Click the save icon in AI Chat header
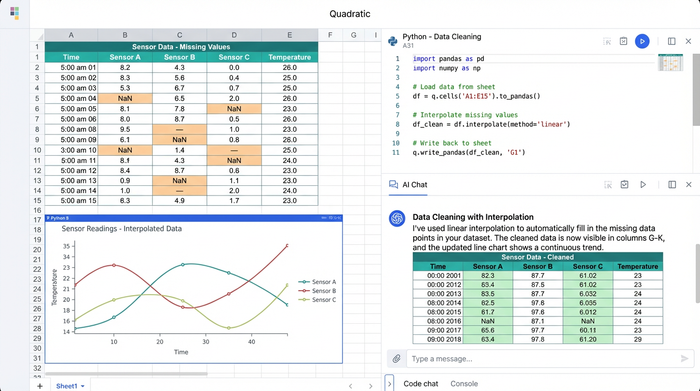The height and width of the screenshot is (391, 700). pos(624,184)
